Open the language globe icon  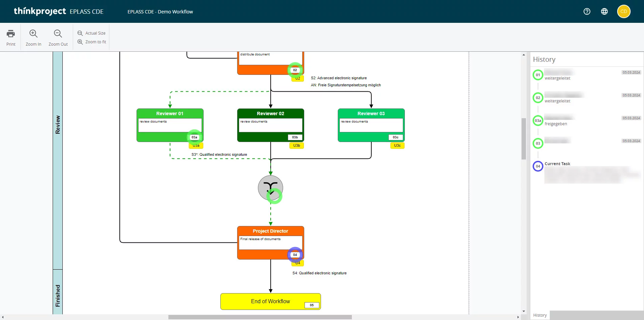(604, 11)
